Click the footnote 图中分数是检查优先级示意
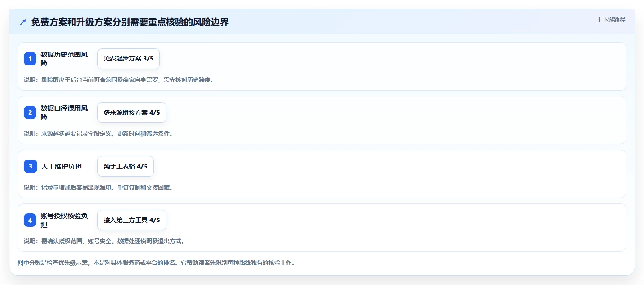This screenshot has width=644, height=285. click(x=156, y=263)
